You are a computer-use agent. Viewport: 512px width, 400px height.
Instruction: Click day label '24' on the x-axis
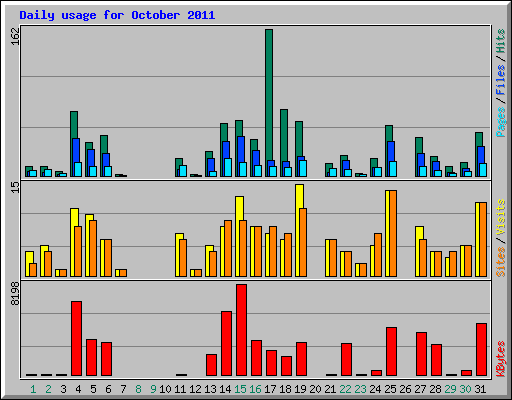click(375, 389)
